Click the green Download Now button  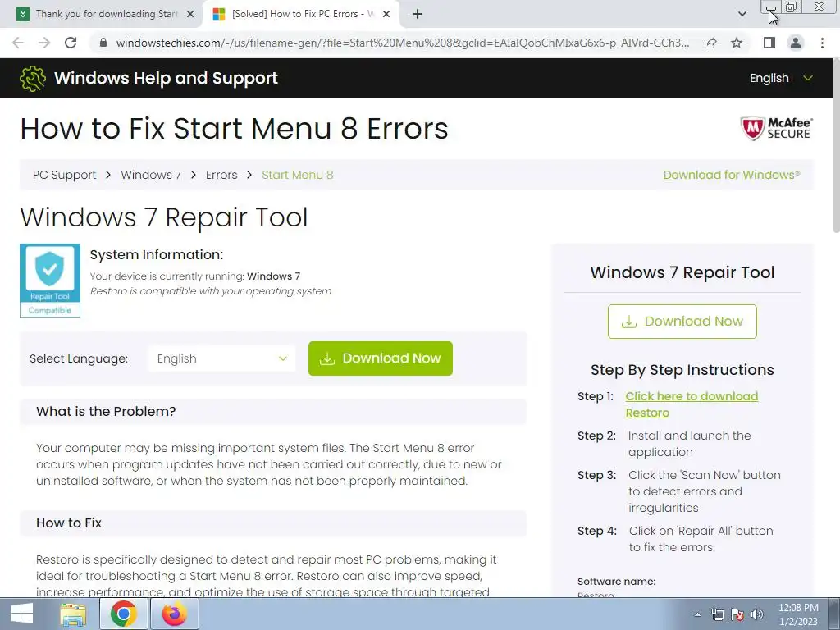[x=381, y=358]
